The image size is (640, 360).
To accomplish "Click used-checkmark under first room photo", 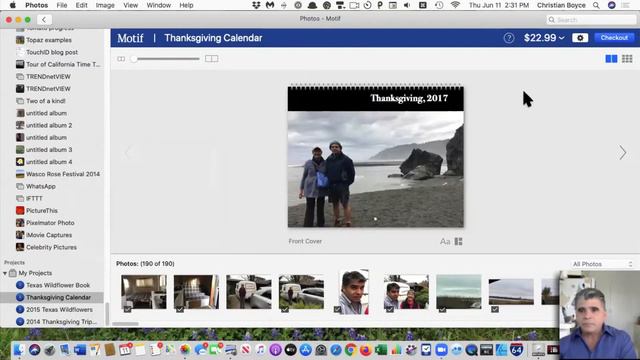I will coord(127,309).
